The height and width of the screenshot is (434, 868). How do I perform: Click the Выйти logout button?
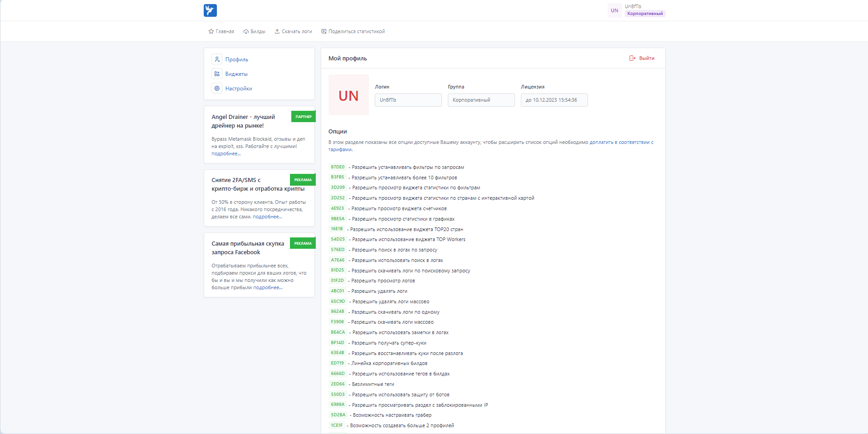pos(642,58)
